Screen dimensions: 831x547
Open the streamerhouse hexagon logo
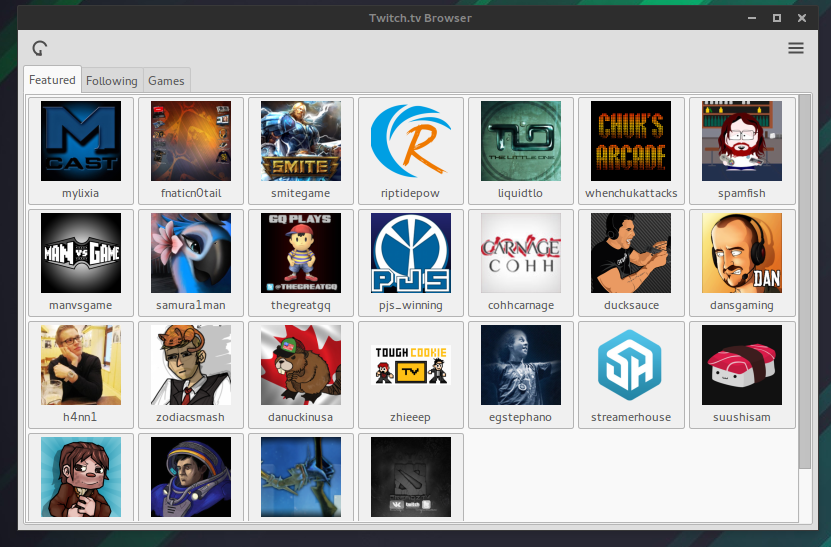pyautogui.click(x=631, y=365)
